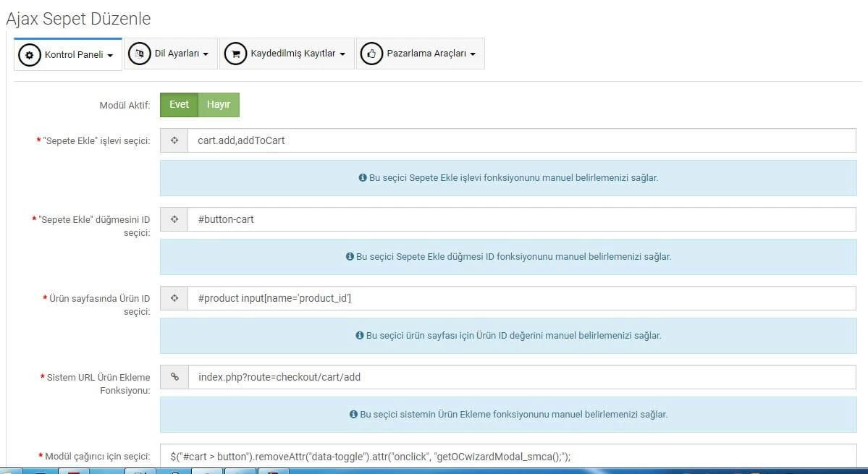Click the thumbs-up icon on Pazarlama Araçları

point(372,53)
